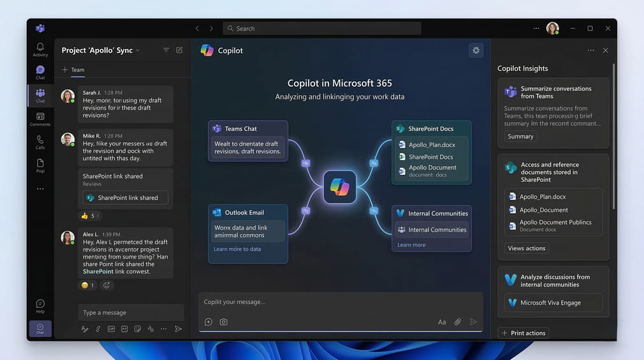Viewport: 644px width, 360px height.
Task: Open the Activity bell in sidebar
Action: (40, 49)
